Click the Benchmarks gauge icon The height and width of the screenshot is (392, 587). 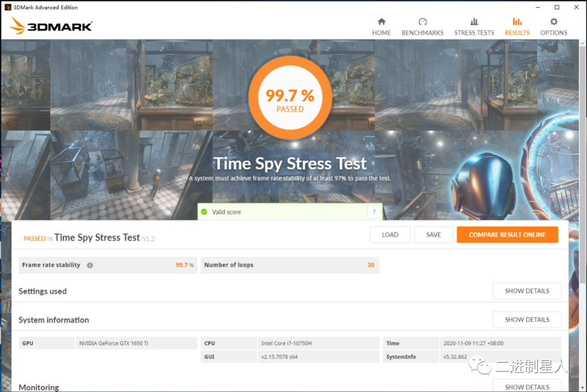point(423,22)
